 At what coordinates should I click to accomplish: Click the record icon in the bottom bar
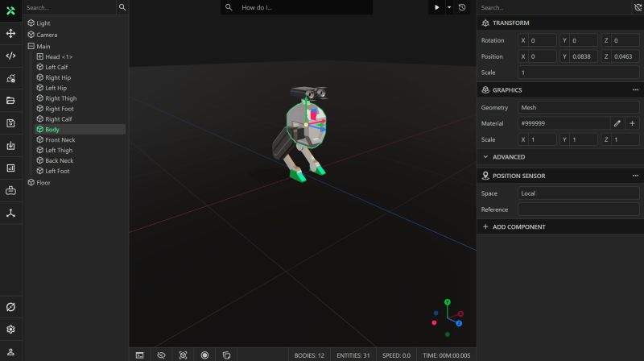204,355
